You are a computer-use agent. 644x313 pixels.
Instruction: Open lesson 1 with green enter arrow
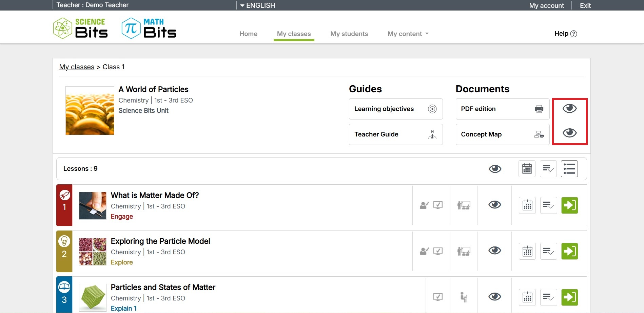click(x=569, y=205)
